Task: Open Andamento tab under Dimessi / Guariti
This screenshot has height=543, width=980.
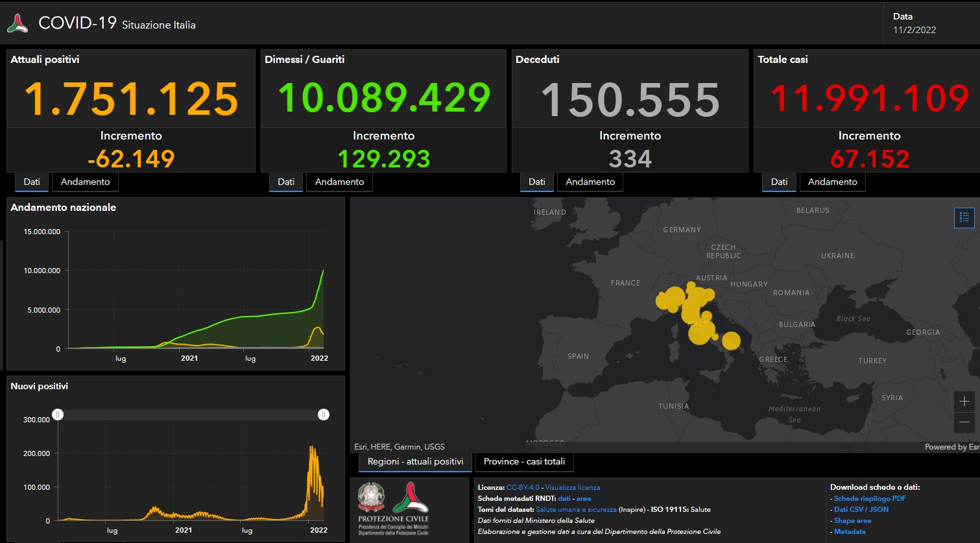Action: (x=339, y=182)
